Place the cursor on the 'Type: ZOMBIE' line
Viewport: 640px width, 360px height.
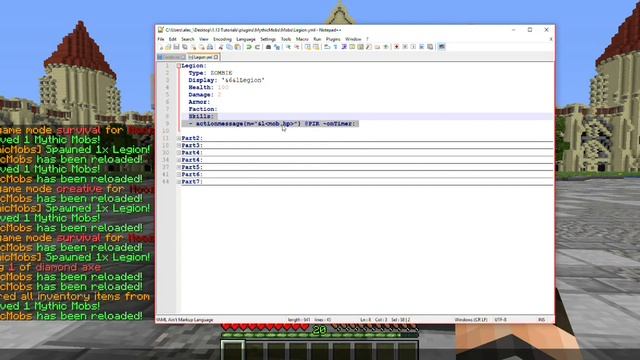pos(210,73)
